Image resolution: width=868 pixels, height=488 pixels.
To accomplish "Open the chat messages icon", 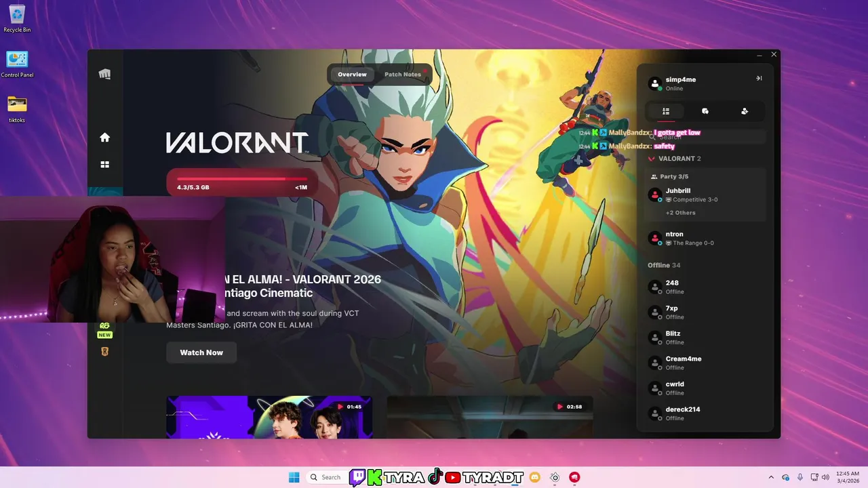I will [x=705, y=111].
